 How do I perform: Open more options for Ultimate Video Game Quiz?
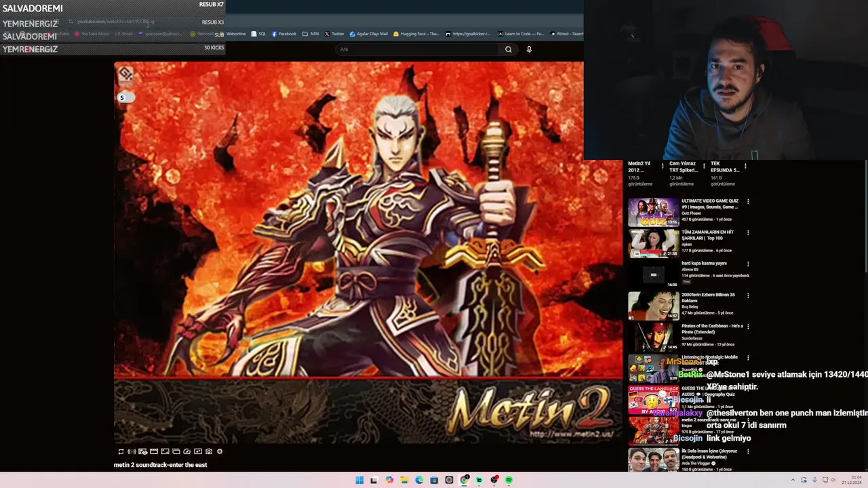click(748, 201)
